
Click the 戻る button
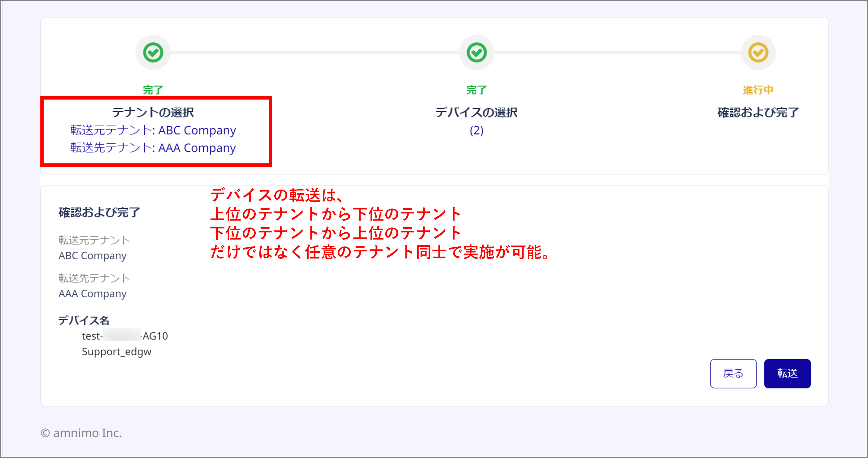tap(733, 373)
